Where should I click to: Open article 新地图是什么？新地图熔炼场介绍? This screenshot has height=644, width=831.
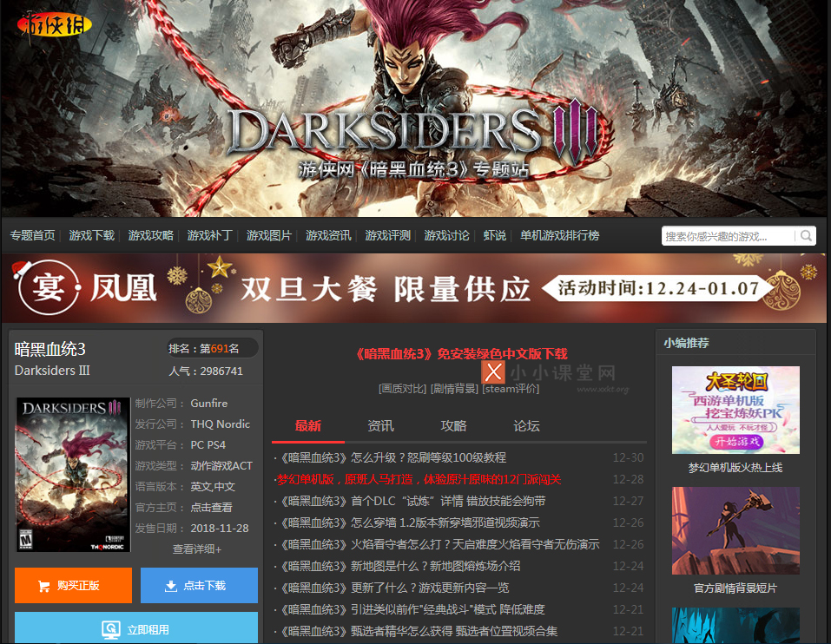point(400,566)
